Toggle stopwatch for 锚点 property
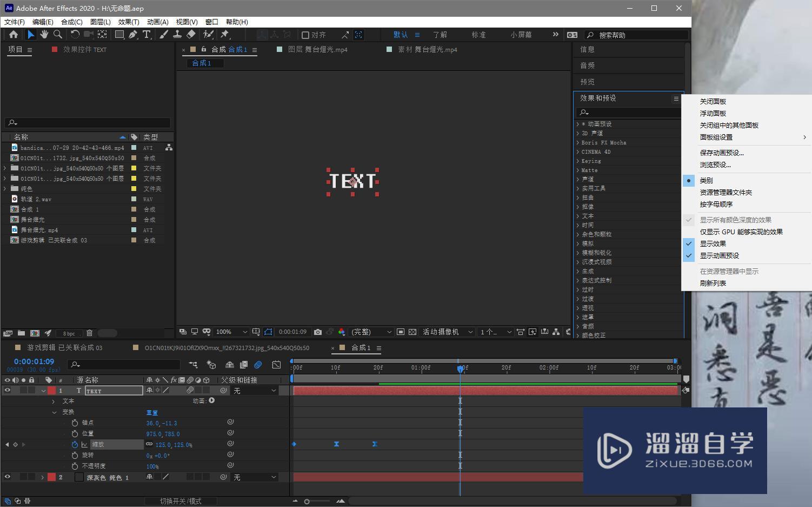The height and width of the screenshot is (507, 812). 75,423
